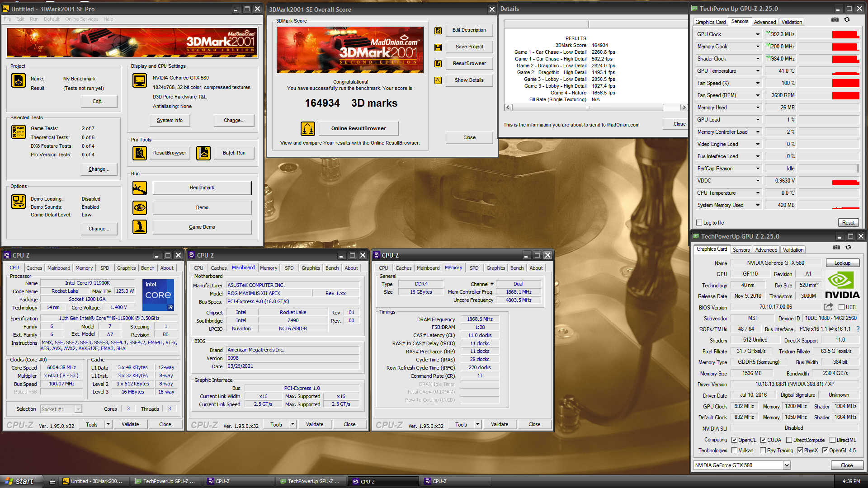Click the Online ResultBrowser icon

(308, 129)
